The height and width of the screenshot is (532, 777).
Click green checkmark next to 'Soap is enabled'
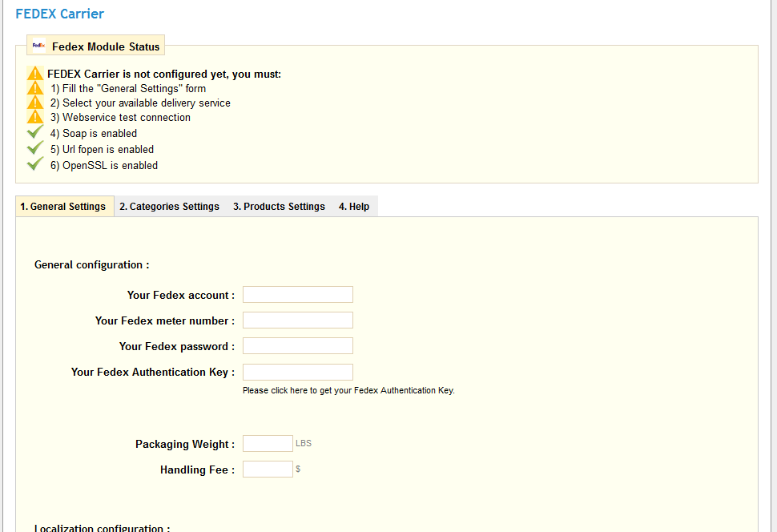pos(35,133)
